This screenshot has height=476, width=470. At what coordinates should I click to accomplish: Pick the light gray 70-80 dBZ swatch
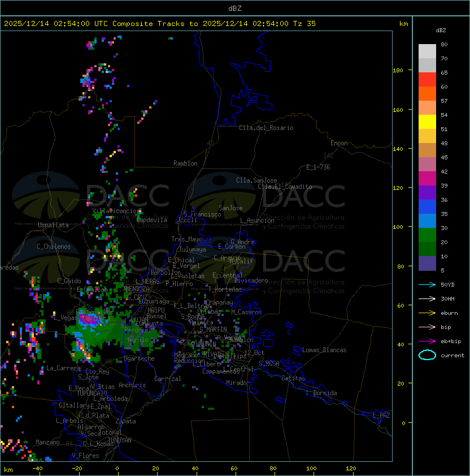[427, 51]
